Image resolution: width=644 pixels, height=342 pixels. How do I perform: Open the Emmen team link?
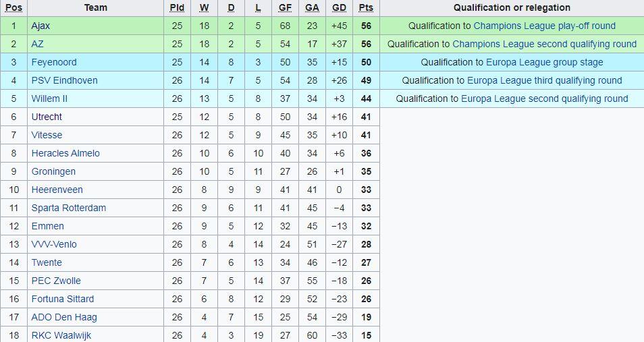click(x=48, y=226)
